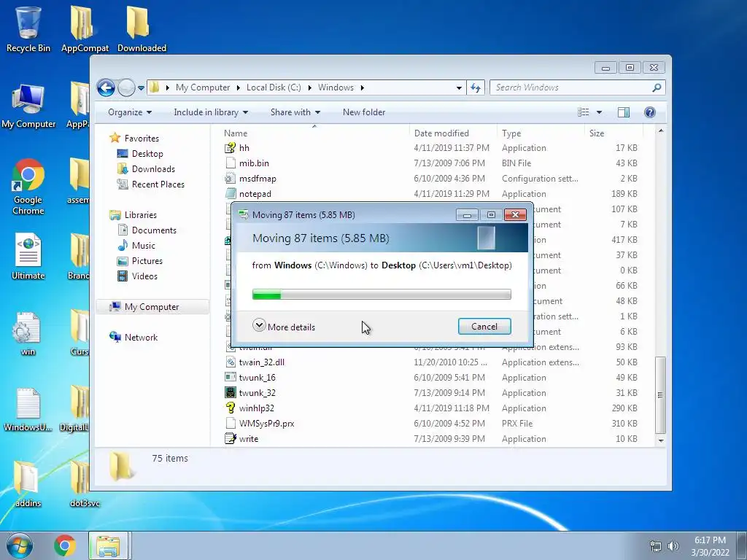747x560 pixels.
Task: Click the Windows Explorer taskbar button
Action: [108, 545]
